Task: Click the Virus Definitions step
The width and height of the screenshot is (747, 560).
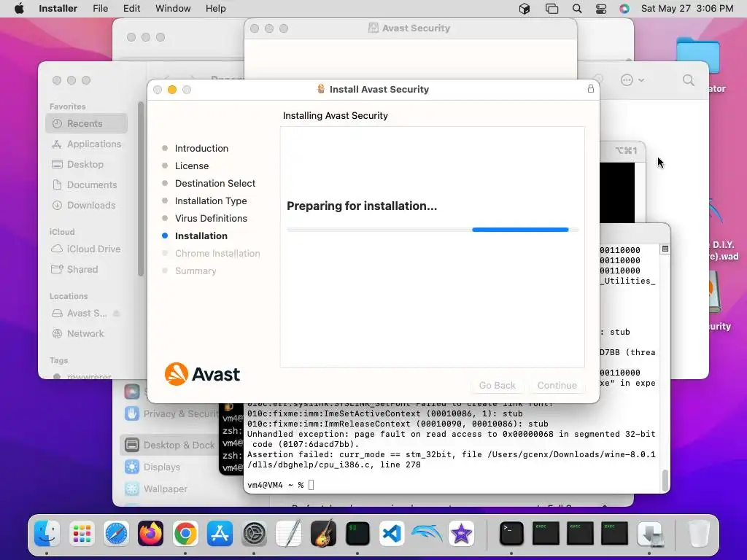Action: click(211, 219)
